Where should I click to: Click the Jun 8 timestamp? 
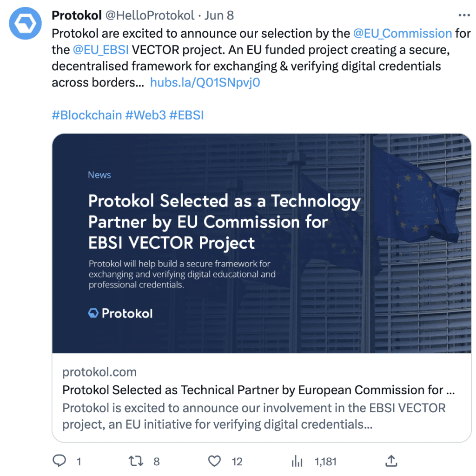tap(219, 15)
